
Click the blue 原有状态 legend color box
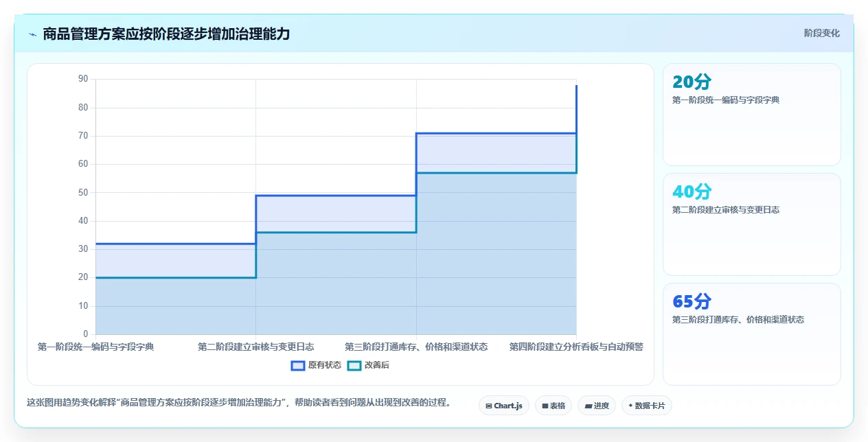coord(298,365)
